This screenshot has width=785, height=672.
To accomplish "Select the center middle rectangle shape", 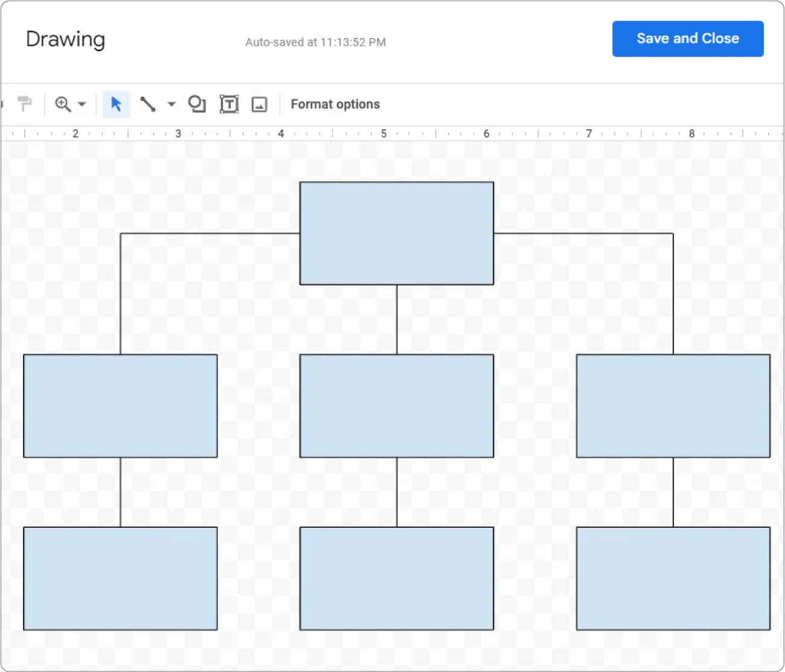I will pyautogui.click(x=396, y=405).
